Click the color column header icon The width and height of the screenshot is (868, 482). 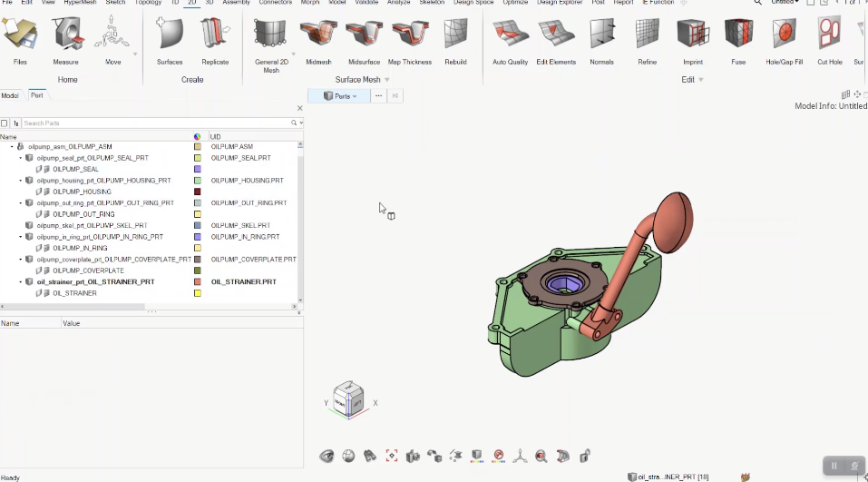tap(197, 136)
